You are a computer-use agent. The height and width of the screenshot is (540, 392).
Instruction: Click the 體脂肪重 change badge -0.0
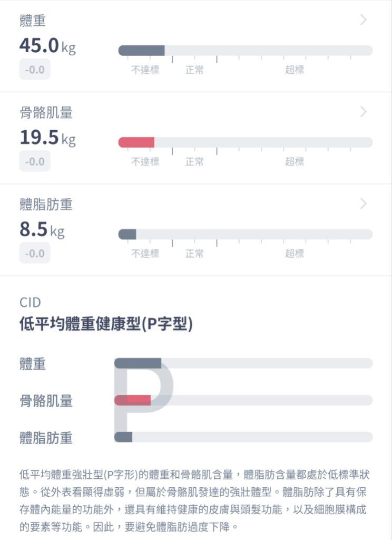35,253
